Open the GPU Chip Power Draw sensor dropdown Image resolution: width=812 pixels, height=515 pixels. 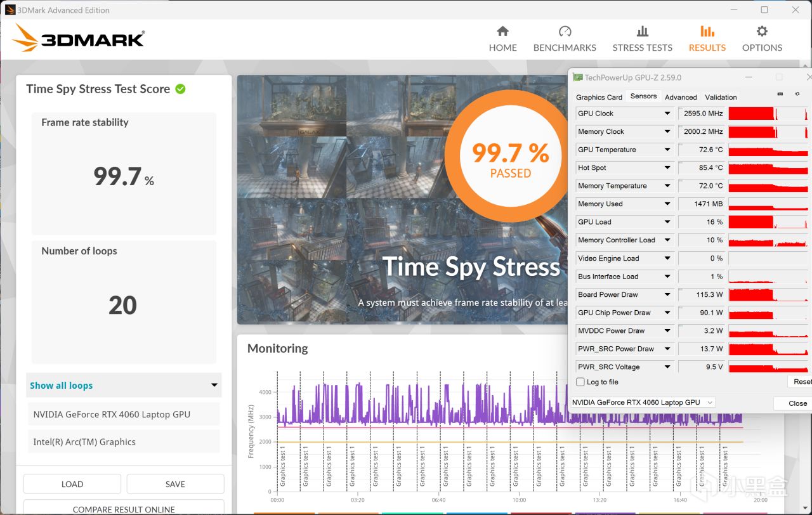[x=667, y=313]
